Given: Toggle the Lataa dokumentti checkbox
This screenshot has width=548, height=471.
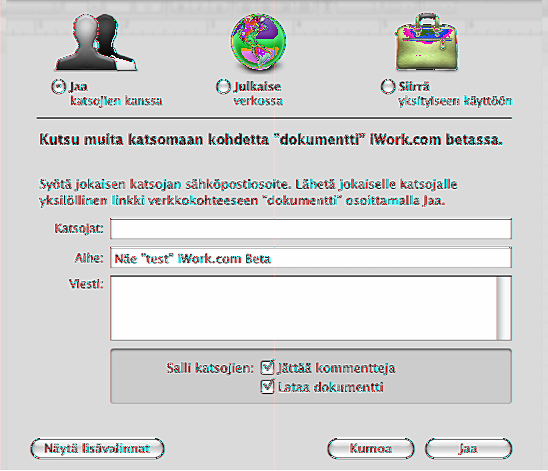Looking at the screenshot, I should coord(267,386).
